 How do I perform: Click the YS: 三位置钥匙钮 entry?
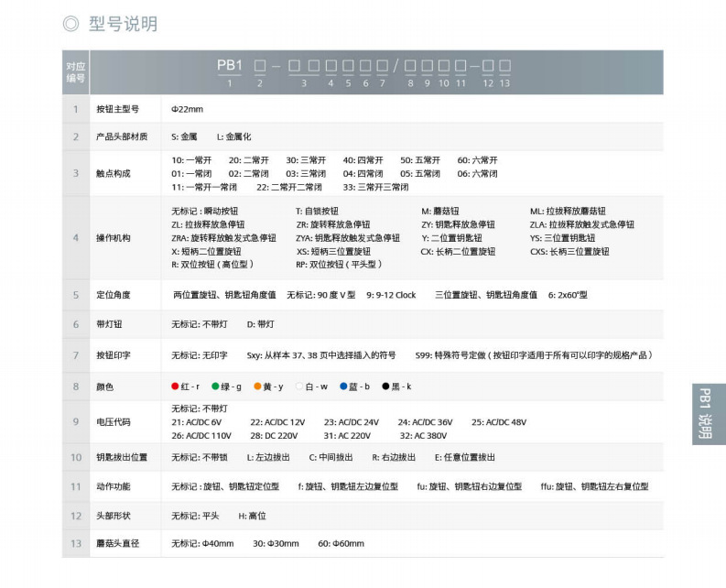point(562,238)
